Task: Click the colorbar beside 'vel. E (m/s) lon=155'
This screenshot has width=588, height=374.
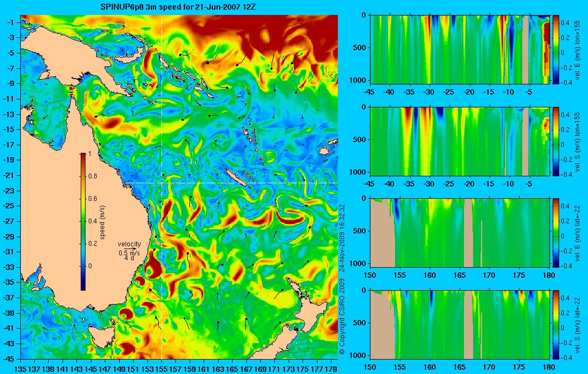Action: [555, 50]
